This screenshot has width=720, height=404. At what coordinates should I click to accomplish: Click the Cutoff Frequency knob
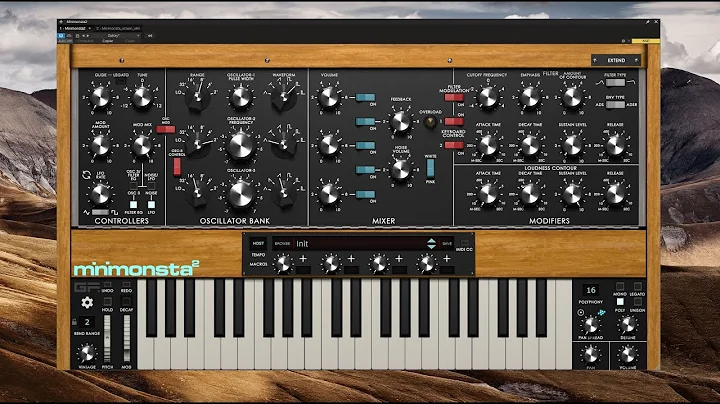coord(487,97)
